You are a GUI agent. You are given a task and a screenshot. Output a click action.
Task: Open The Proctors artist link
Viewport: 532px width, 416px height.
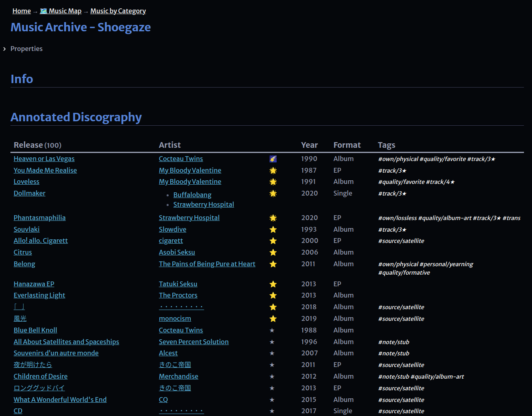click(178, 295)
